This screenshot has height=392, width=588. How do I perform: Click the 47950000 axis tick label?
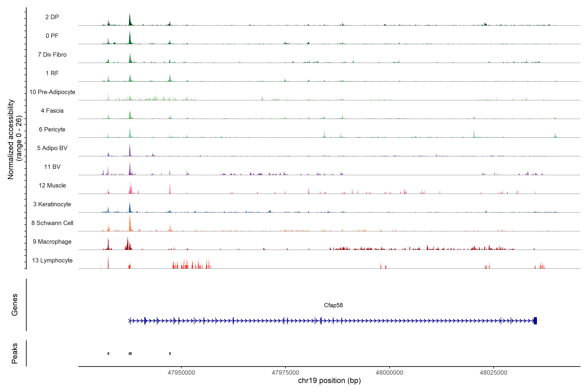click(181, 373)
